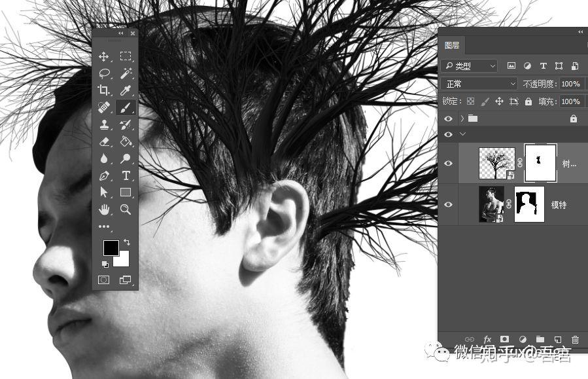This screenshot has width=588, height=379.
Task: Hide the 模特 layer
Action: click(x=448, y=204)
